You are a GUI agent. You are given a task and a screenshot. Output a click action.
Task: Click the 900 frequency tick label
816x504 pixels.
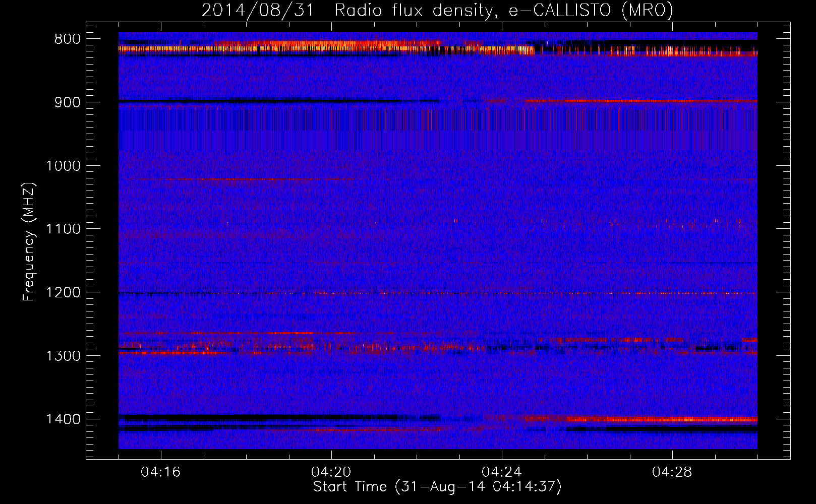pos(67,102)
